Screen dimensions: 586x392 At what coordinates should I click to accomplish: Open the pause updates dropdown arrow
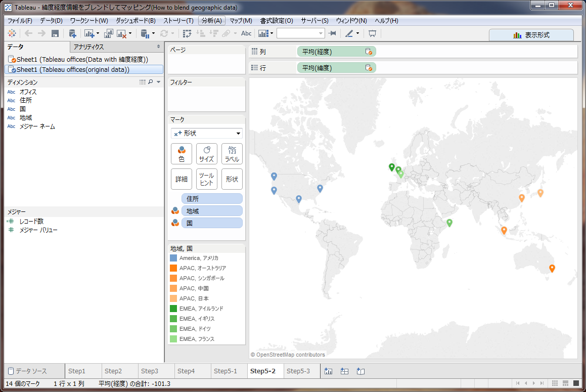coord(153,33)
